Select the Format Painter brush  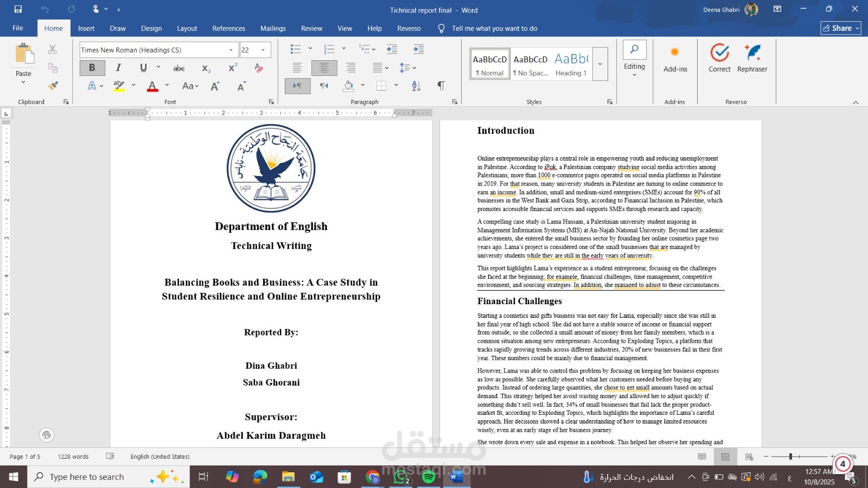[x=53, y=86]
